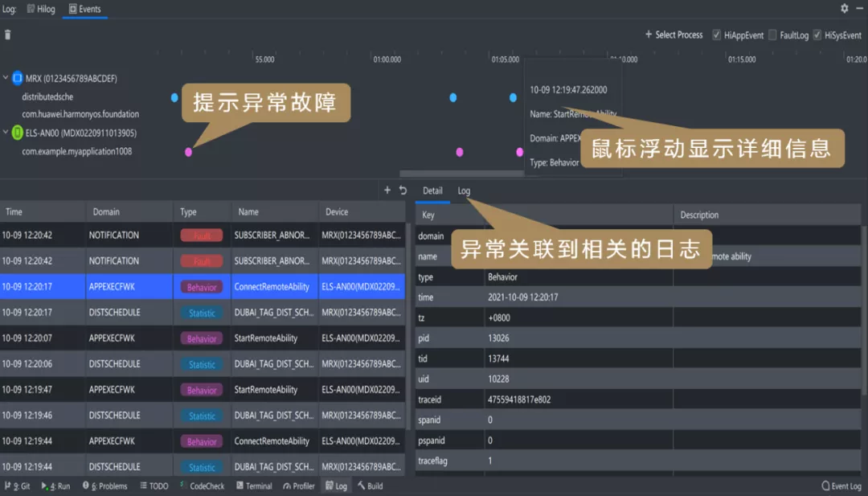Click the traceid value 47559418817e802
This screenshot has height=496, width=868.
pos(519,399)
